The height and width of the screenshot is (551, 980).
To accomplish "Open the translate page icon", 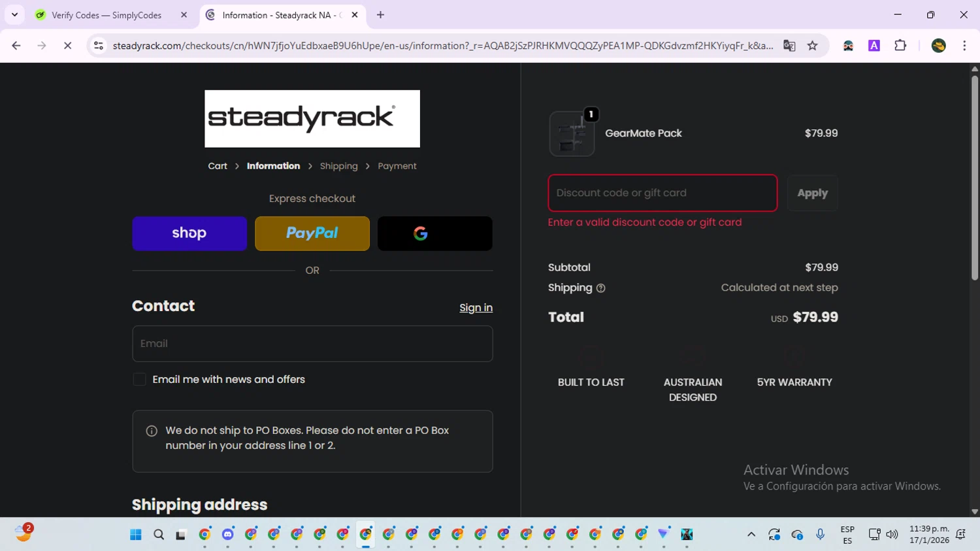I will pyautogui.click(x=789, y=46).
